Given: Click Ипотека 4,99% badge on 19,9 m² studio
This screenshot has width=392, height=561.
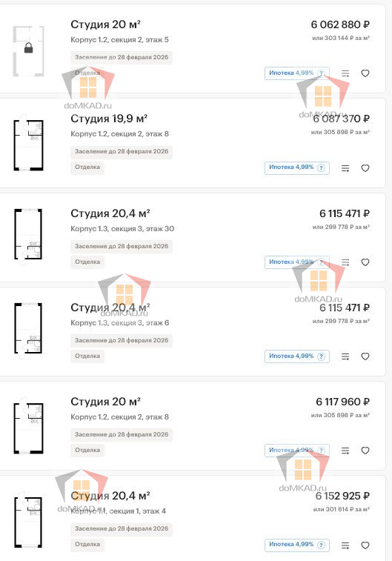Looking at the screenshot, I should tap(297, 167).
